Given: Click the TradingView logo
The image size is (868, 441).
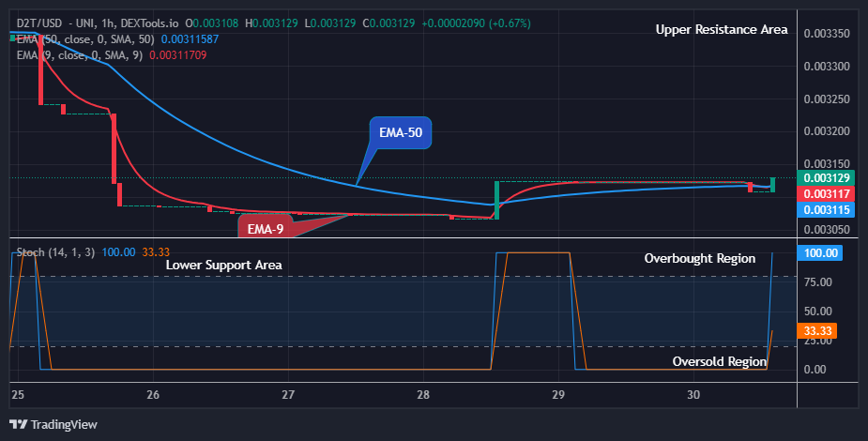Looking at the screenshot, I should point(53,424).
